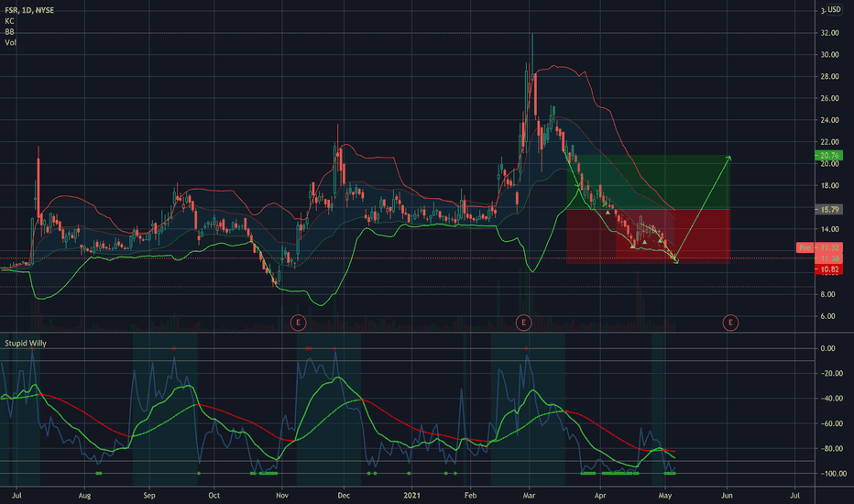Select the KC indicator label
The width and height of the screenshot is (854, 504).
click(9, 21)
